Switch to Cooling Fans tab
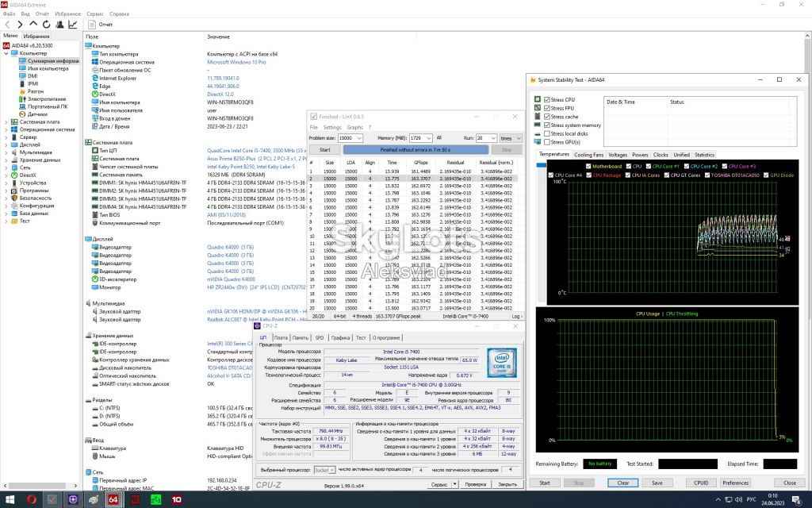 (x=589, y=155)
